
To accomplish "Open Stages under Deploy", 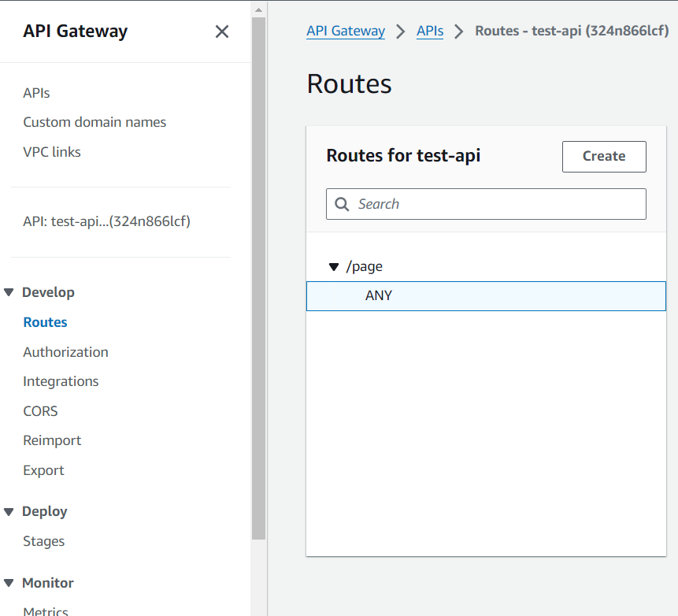I will coord(43,541).
